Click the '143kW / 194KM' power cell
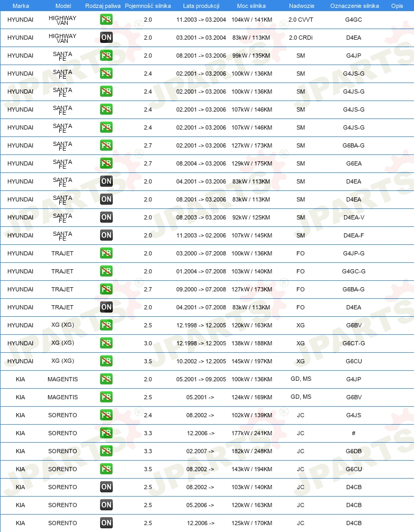The image size is (414, 532). tap(251, 469)
